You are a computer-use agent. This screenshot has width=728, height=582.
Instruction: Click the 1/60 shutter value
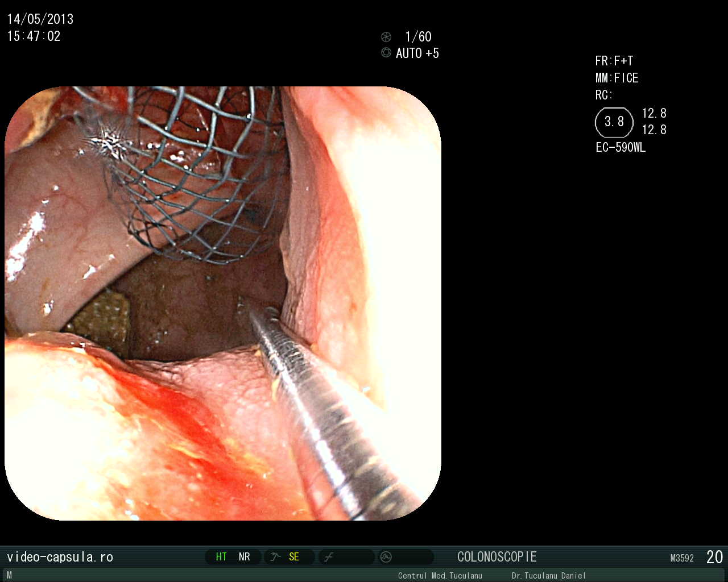[x=418, y=37]
